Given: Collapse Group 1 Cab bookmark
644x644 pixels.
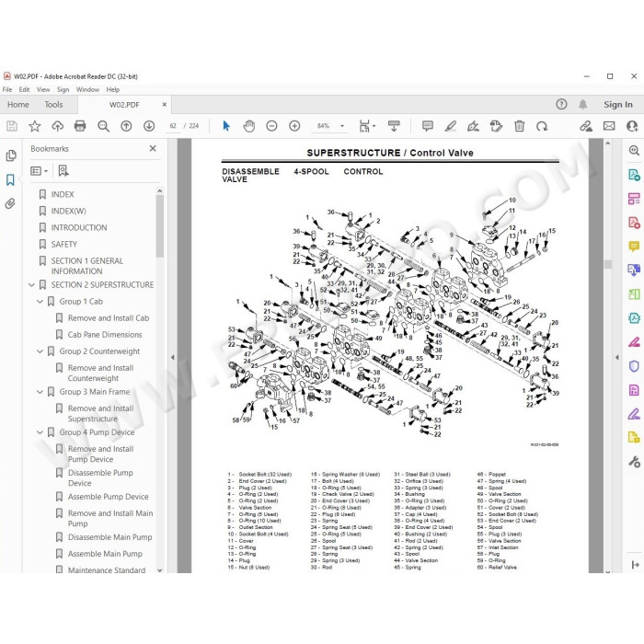Looking at the screenshot, I should click(x=40, y=302).
